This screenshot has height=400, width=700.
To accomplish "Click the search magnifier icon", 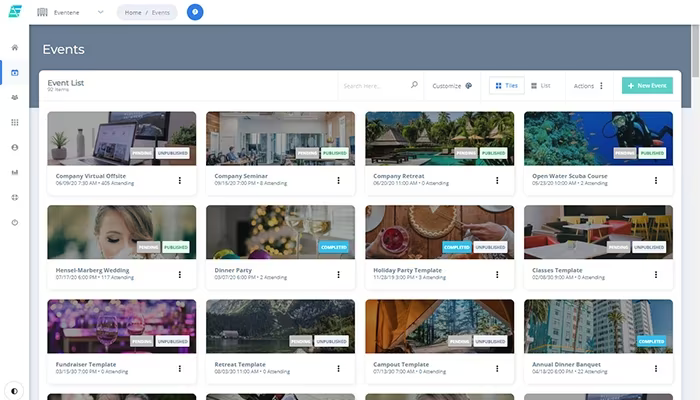I will click(x=414, y=84).
